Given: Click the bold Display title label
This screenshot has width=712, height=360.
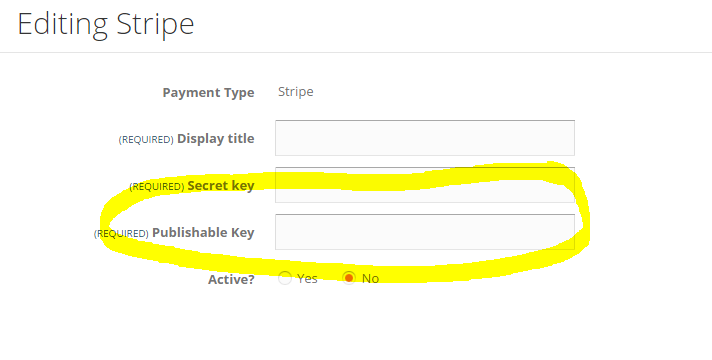Looking at the screenshot, I should 216,138.
